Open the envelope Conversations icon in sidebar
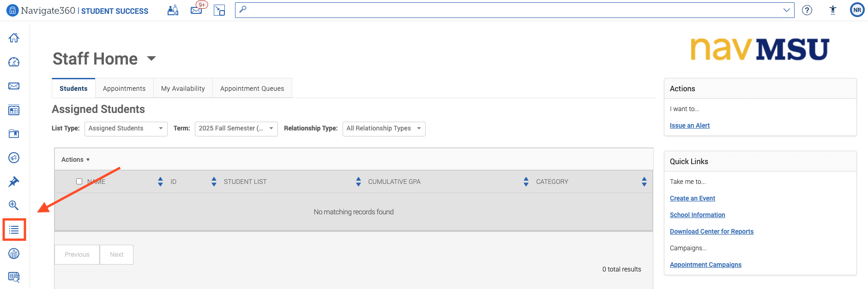 tap(14, 86)
